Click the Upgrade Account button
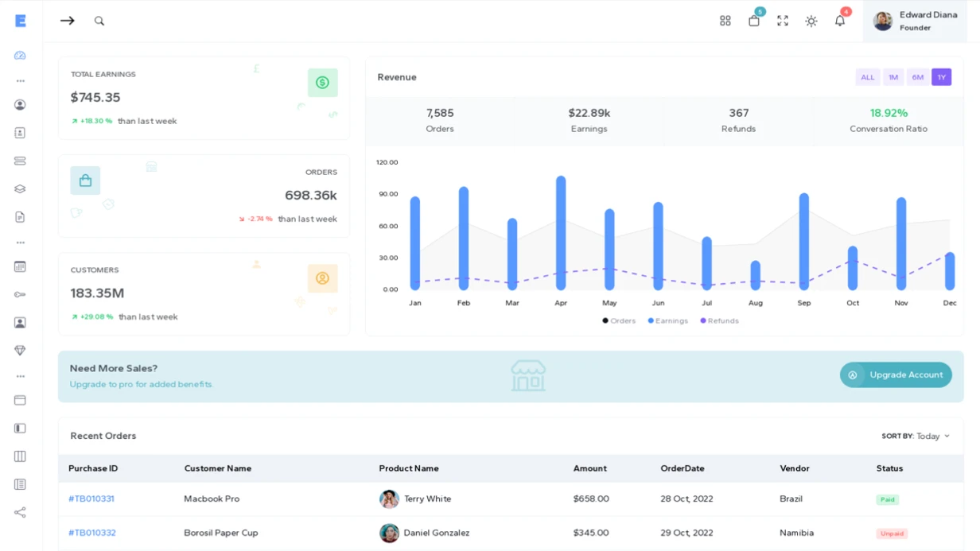This screenshot has width=980, height=551. point(896,375)
